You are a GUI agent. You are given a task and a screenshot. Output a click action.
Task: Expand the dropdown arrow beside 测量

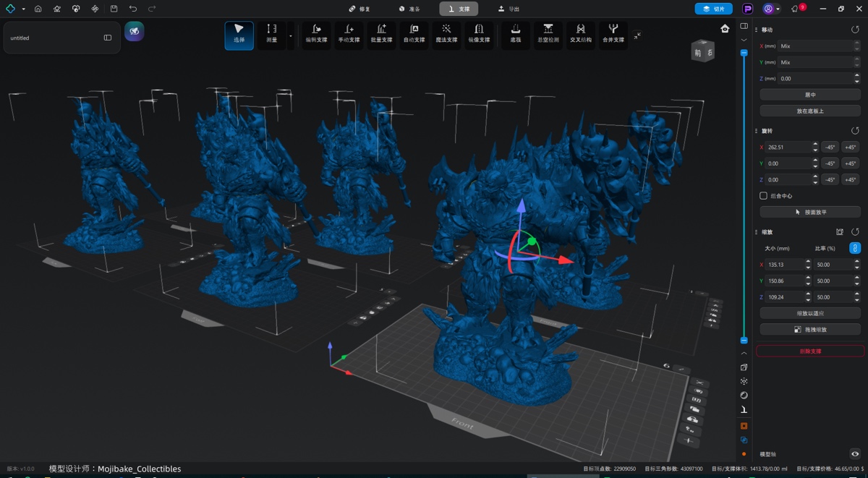tap(291, 35)
